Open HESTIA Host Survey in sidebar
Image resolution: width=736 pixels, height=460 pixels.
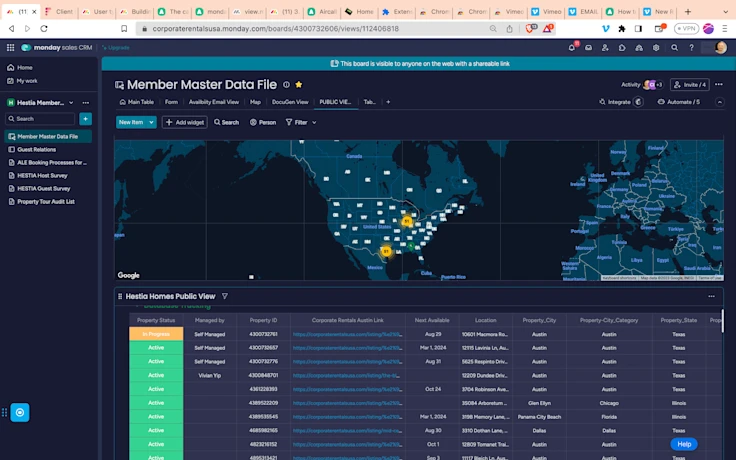point(42,176)
